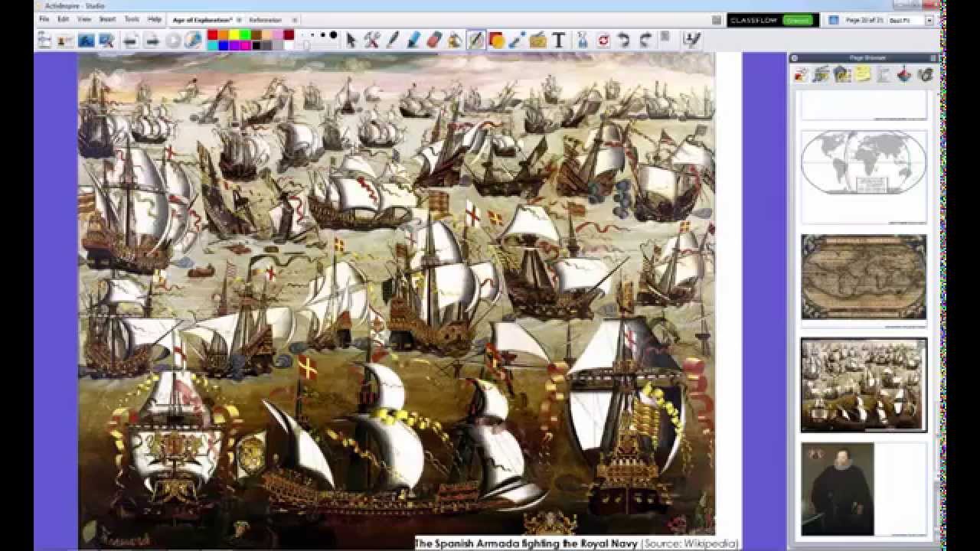The height and width of the screenshot is (551, 980).
Task: Select the Eraser tool
Action: (433, 40)
